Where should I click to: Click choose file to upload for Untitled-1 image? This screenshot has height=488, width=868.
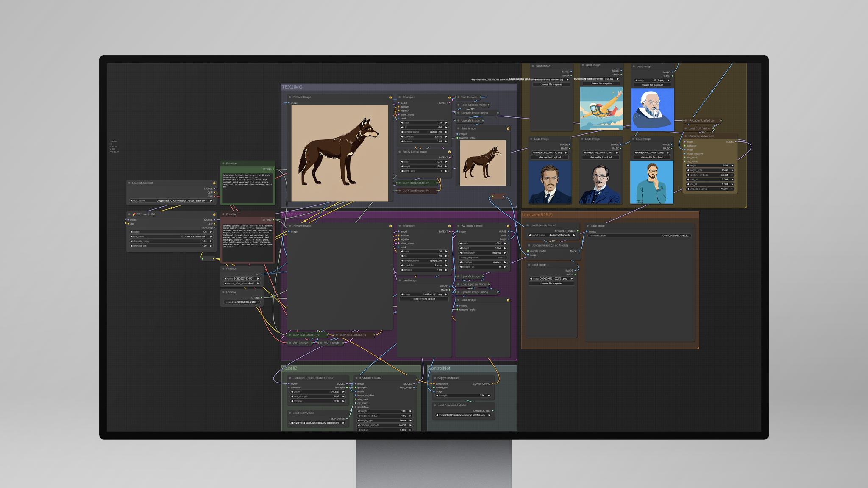click(x=424, y=299)
